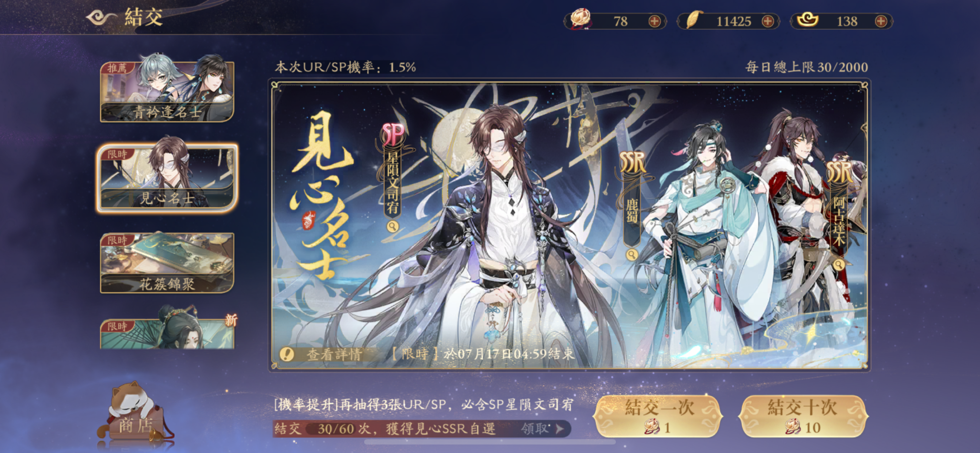Add gold ingots with plus icon
Viewport: 980px width, 453px height.
(880, 21)
